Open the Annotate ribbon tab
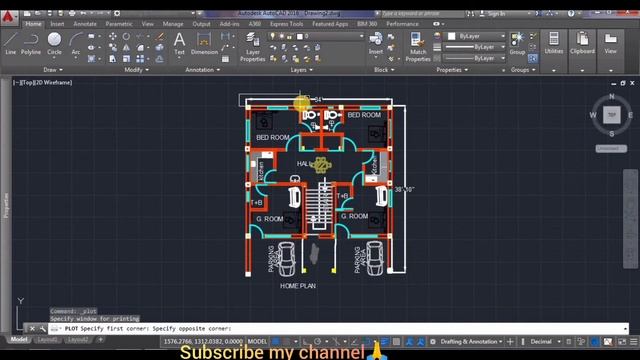This screenshot has width=640, height=360. pyautogui.click(x=85, y=24)
